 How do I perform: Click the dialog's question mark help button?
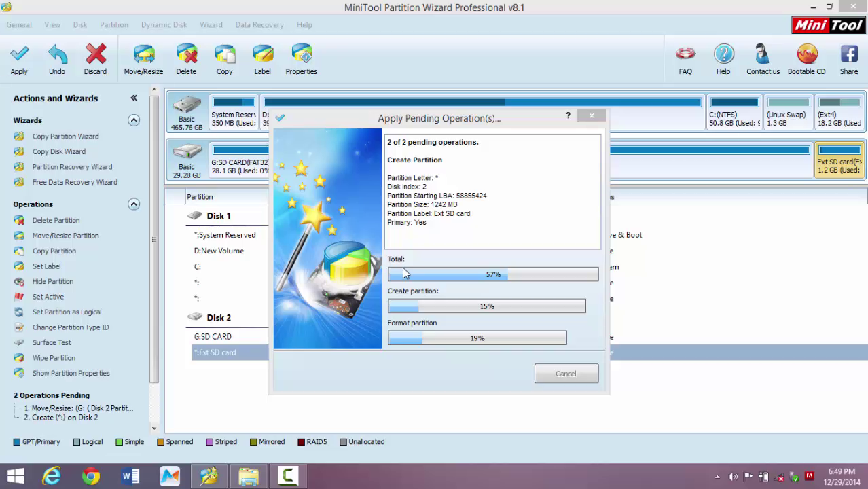pyautogui.click(x=568, y=115)
